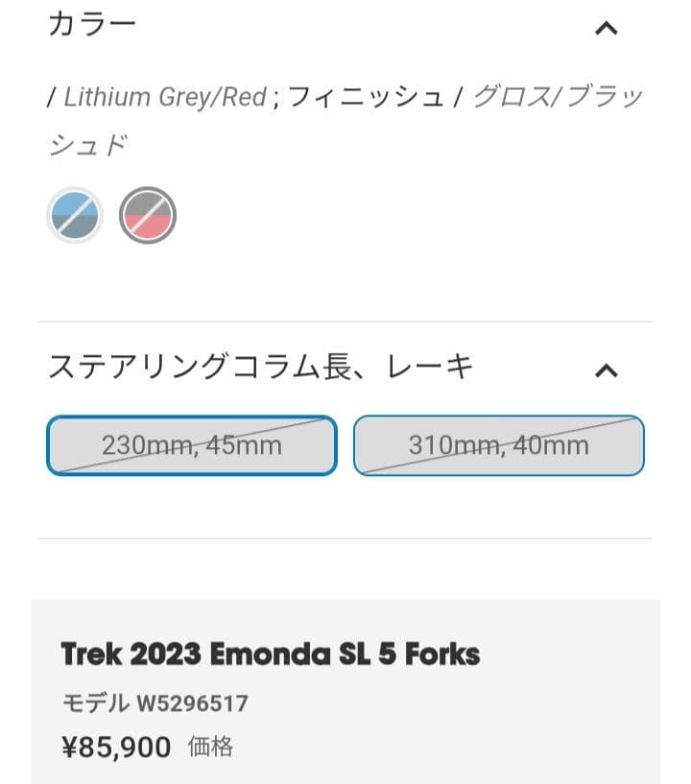This screenshot has height=784, width=691.
Task: Select the blue Lithium Grey color swatch
Action: (x=75, y=214)
